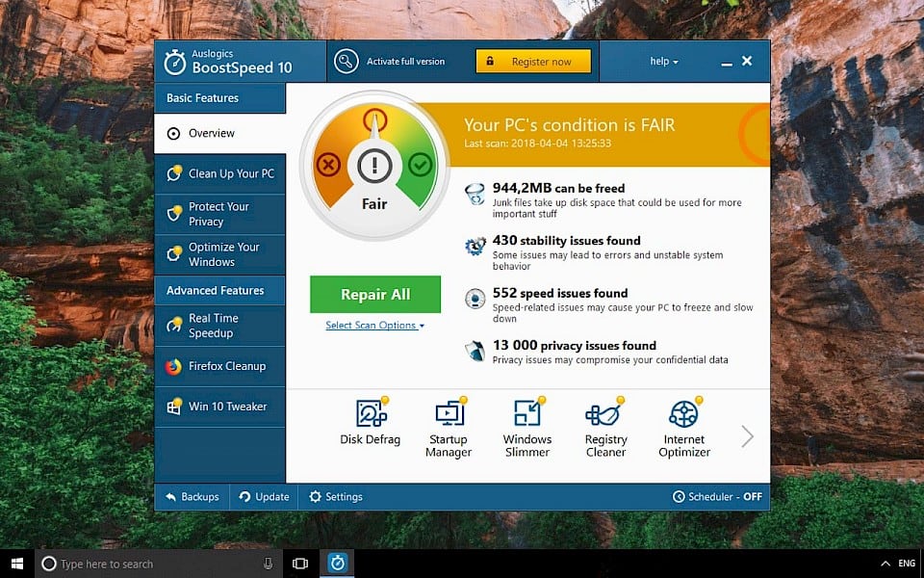Screen dimensions: 924x578
Task: Click the microphone icon in search box
Action: 269,564
